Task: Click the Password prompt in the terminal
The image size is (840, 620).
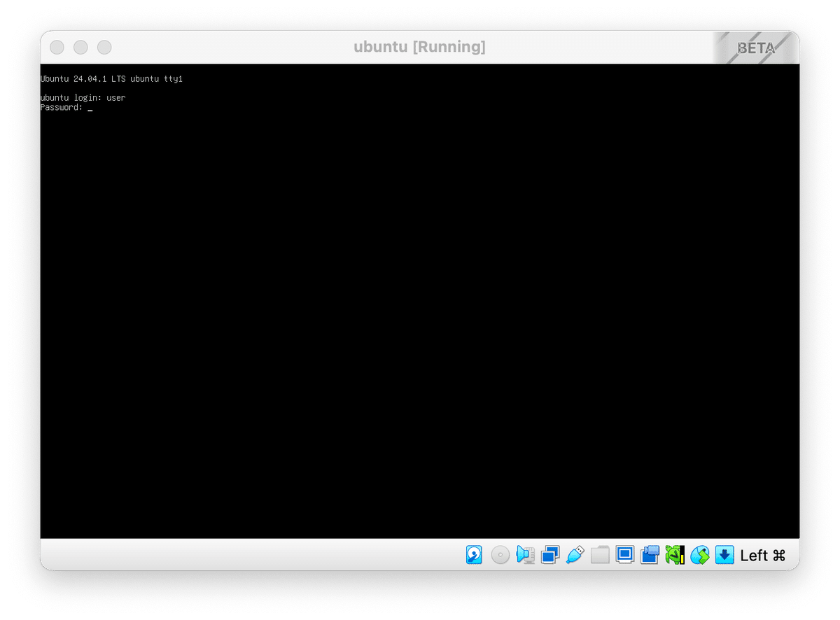Action: 62,108
